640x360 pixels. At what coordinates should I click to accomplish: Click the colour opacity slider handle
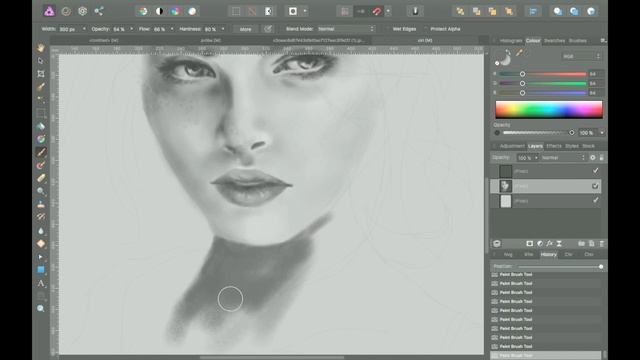(571, 133)
